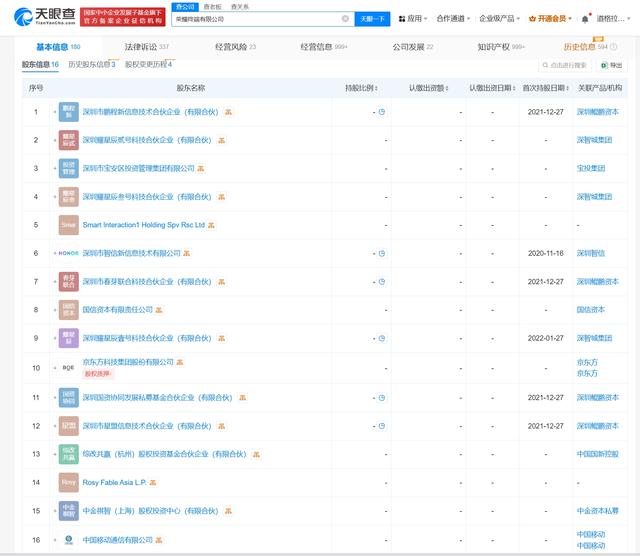Screen dimensions: 640x556
Task: Open the notification bell
Action: pyautogui.click(x=585, y=19)
